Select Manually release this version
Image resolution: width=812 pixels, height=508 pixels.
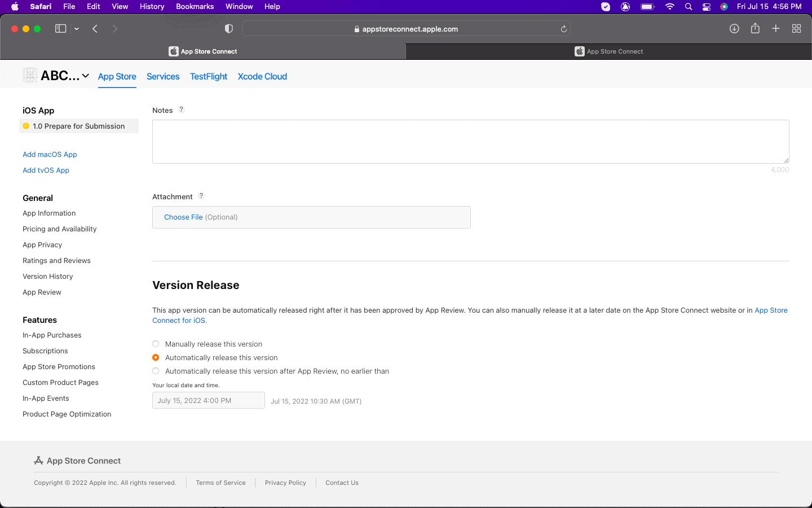pos(156,344)
